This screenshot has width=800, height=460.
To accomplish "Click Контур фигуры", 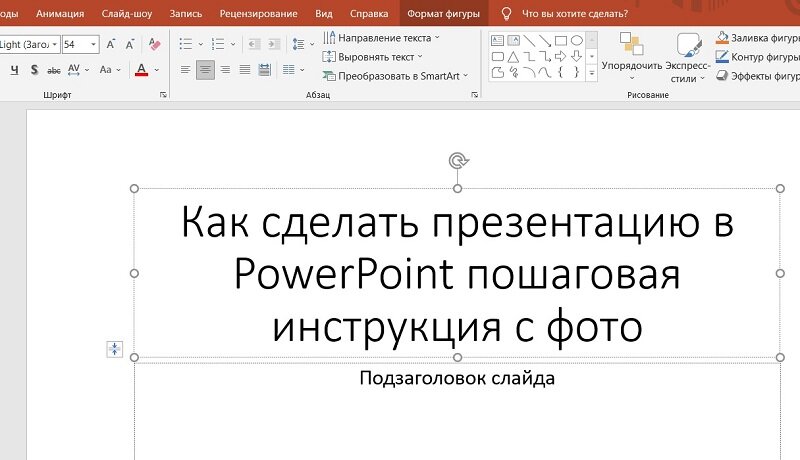I will point(757,57).
